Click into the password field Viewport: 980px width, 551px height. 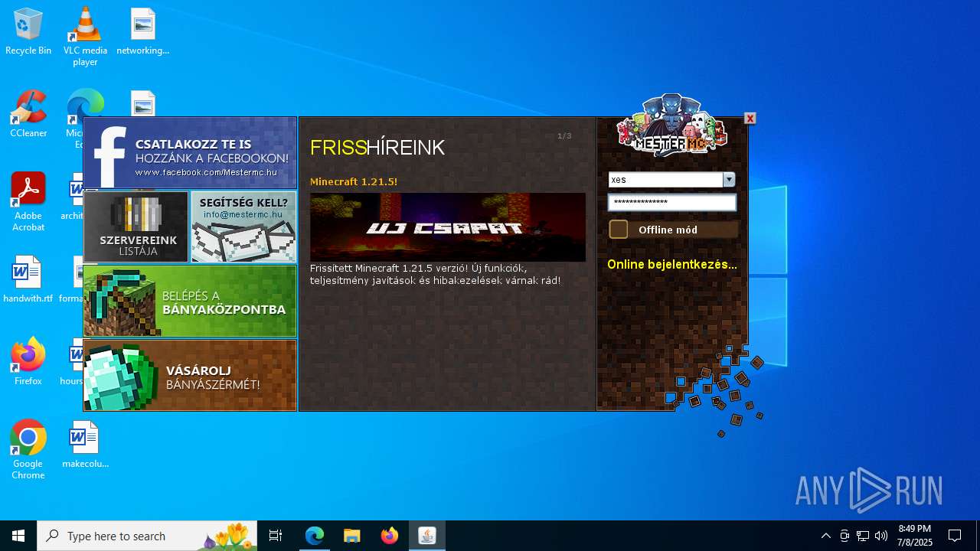(x=672, y=203)
